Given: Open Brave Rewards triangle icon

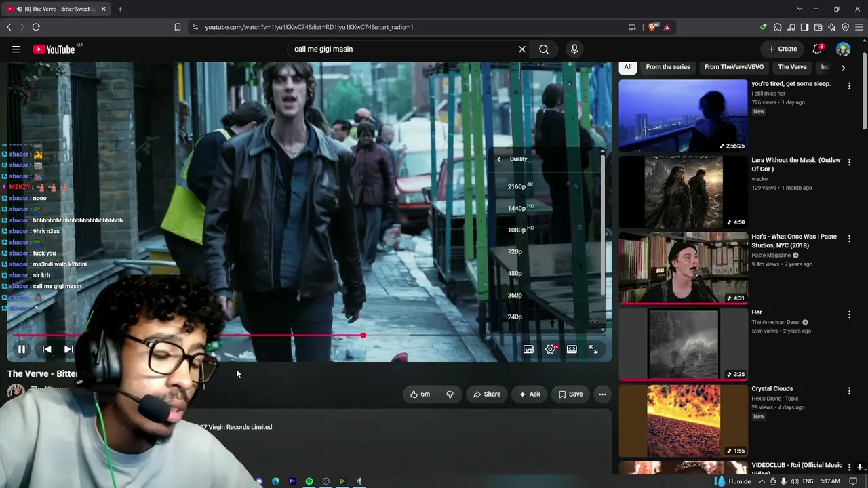Looking at the screenshot, I should 667,27.
